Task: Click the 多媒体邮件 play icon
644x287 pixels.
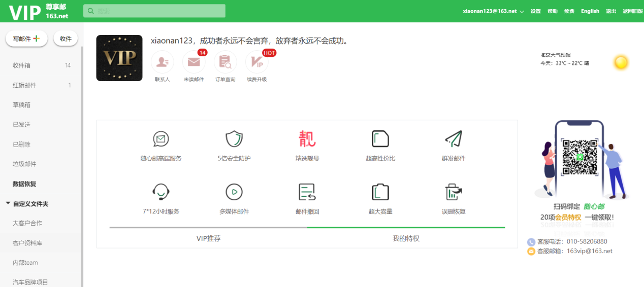Action: pos(234,192)
